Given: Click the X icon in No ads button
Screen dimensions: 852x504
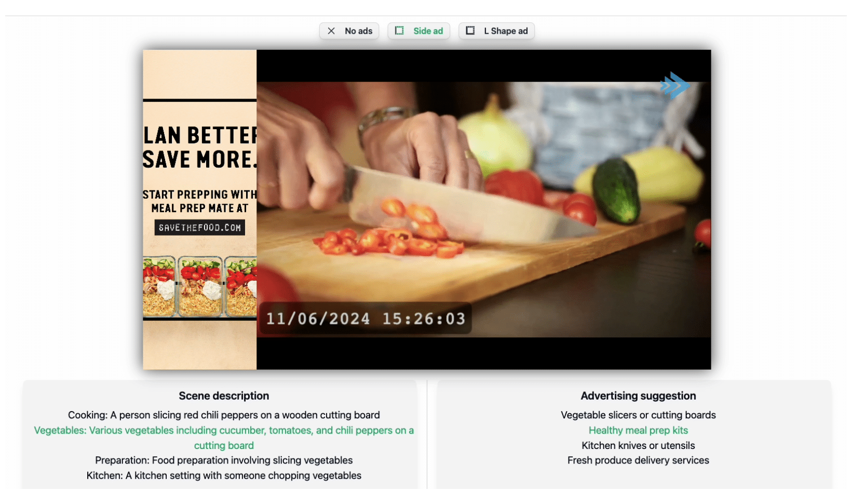Looking at the screenshot, I should pyautogui.click(x=331, y=31).
